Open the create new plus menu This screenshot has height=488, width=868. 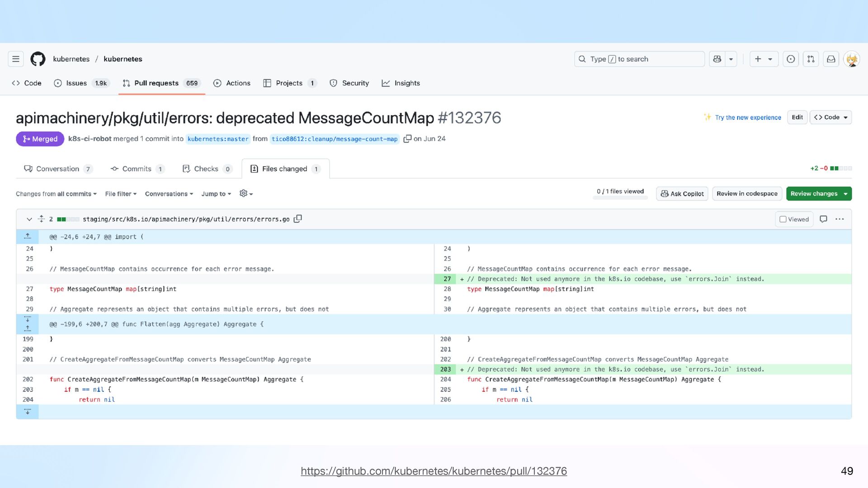point(764,59)
